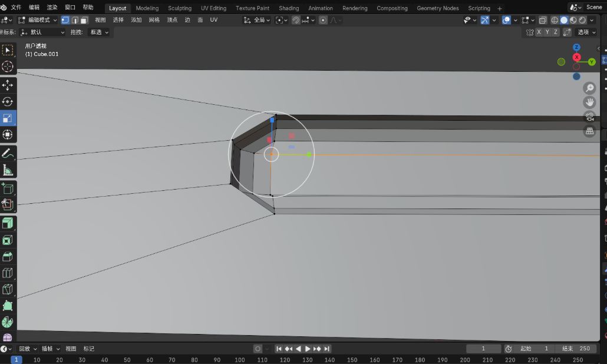Choose the Rotate tool

(8, 102)
